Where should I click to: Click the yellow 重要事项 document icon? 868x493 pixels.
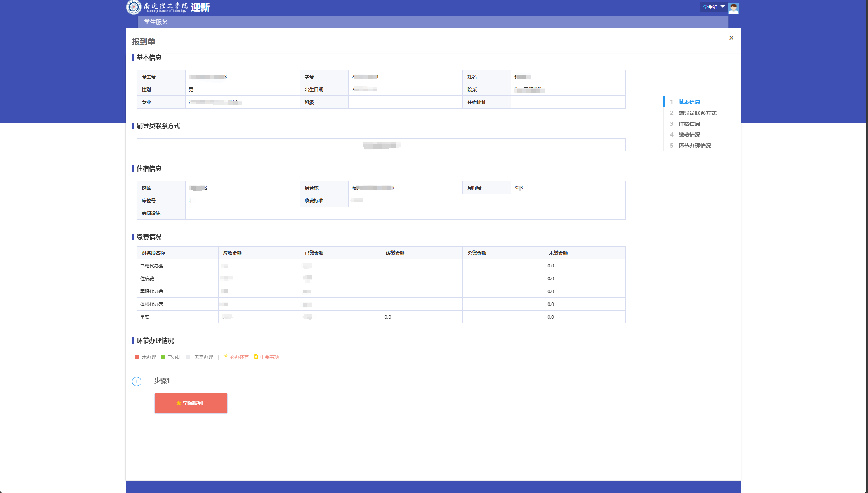coord(256,357)
